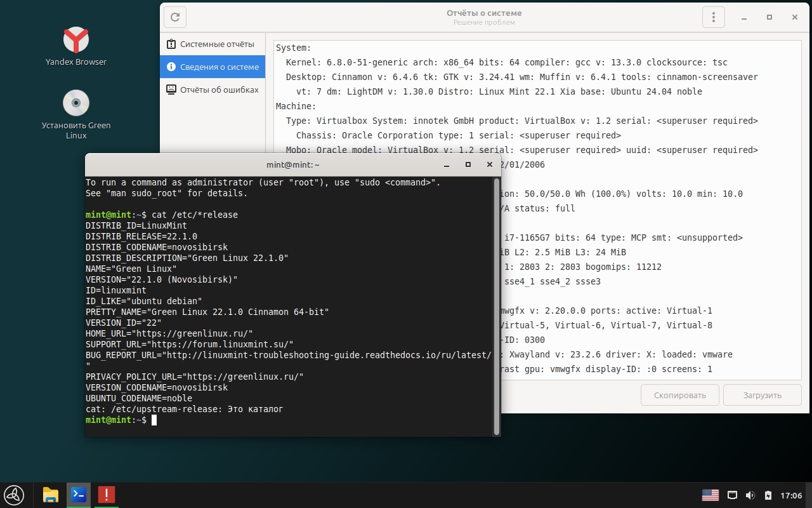Viewport: 812px width, 508px height.
Task: Click VERSION_ID="22" line in terminal
Action: (124, 323)
